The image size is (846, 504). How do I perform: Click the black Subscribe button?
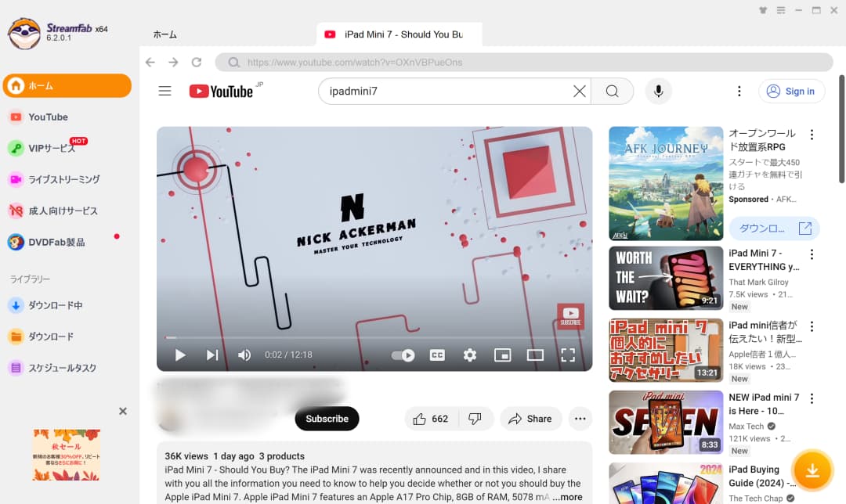coord(327,418)
